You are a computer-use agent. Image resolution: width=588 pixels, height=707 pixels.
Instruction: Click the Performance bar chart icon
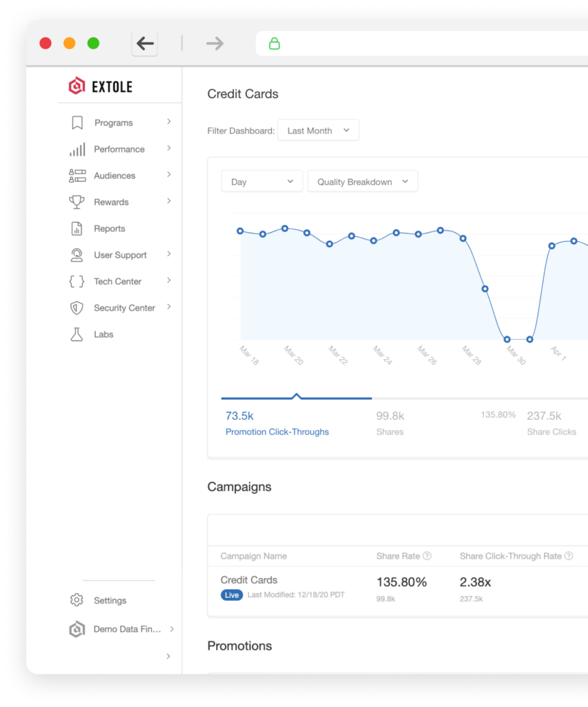(77, 149)
